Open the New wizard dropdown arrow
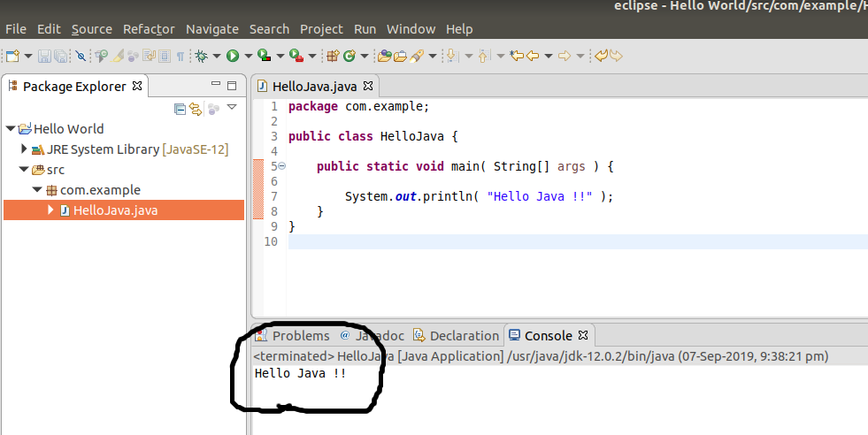 [x=28, y=56]
